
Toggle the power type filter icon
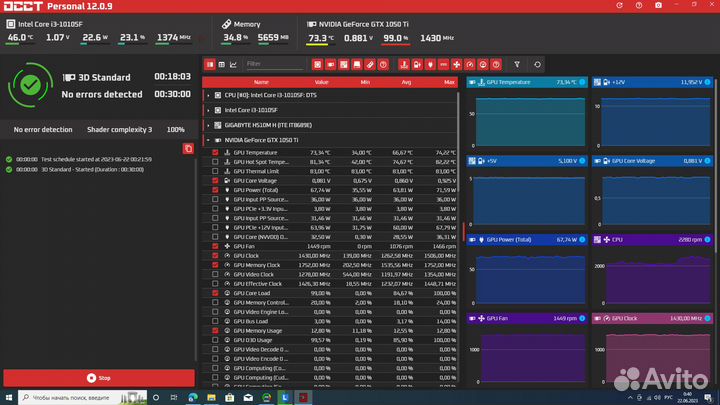[430, 64]
